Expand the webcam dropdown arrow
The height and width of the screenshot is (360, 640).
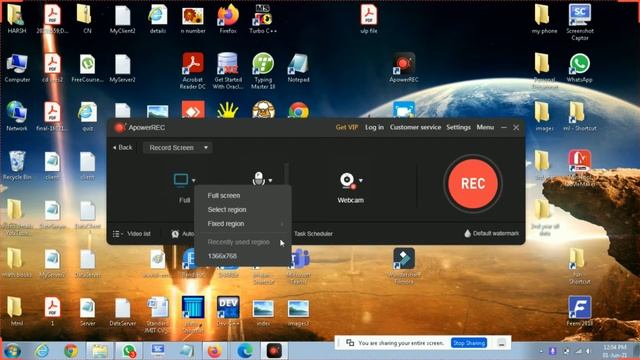pos(361,180)
